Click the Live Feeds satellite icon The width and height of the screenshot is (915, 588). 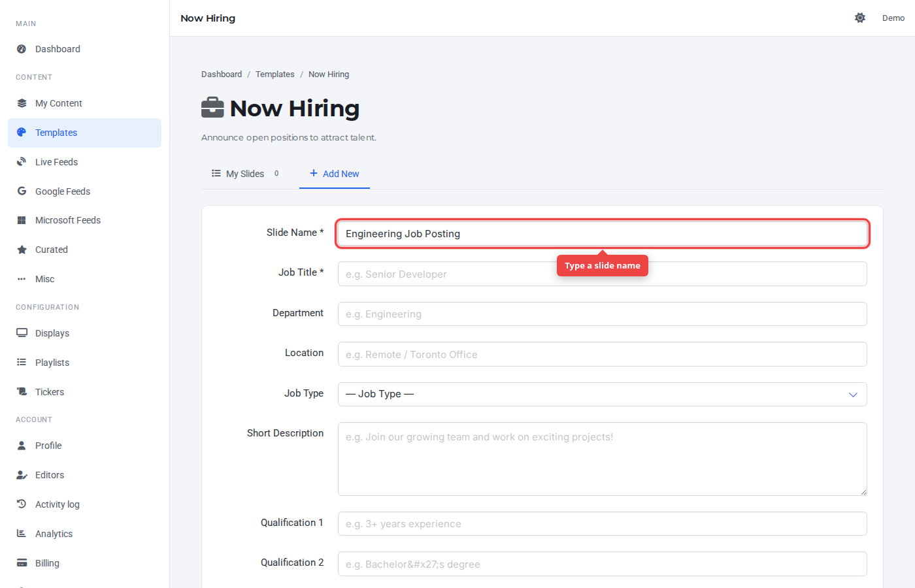coord(22,162)
